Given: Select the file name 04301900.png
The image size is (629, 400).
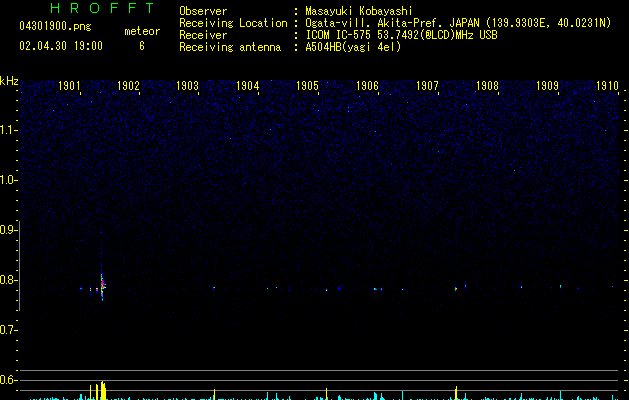Looking at the screenshot, I should (55, 27).
